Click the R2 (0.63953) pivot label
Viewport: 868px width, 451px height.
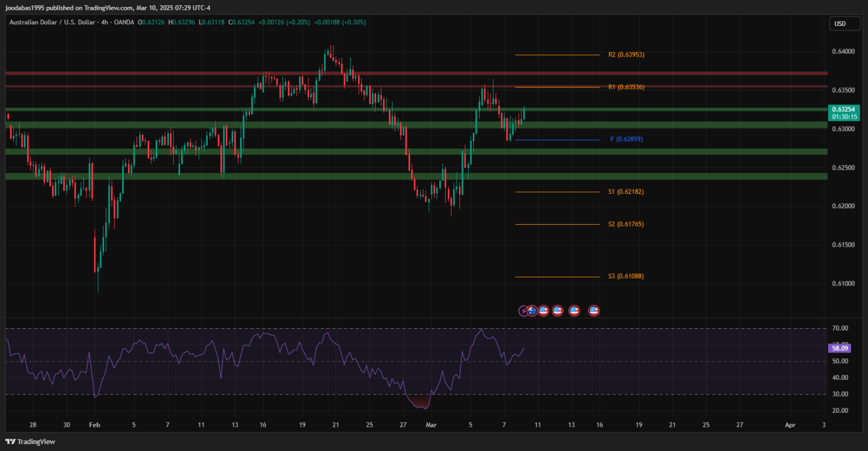626,55
